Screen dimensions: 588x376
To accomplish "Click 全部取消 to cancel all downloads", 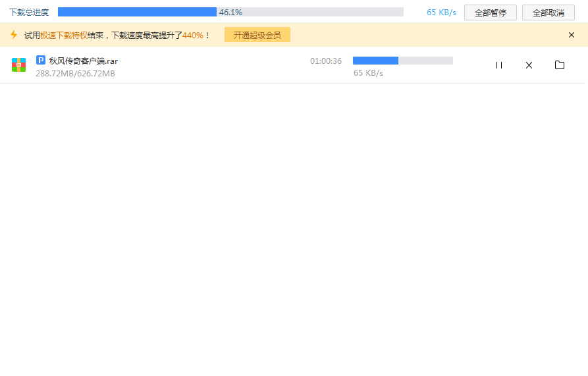I will 548,13.
